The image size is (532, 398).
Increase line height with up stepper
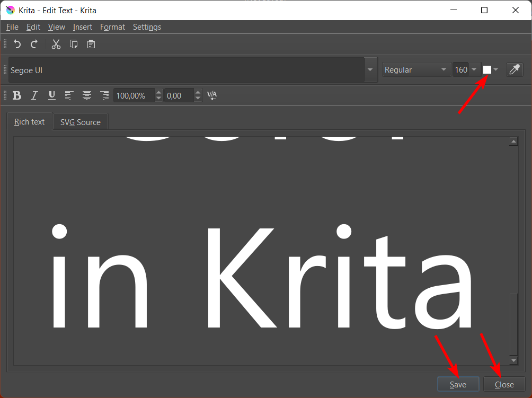click(x=158, y=92)
